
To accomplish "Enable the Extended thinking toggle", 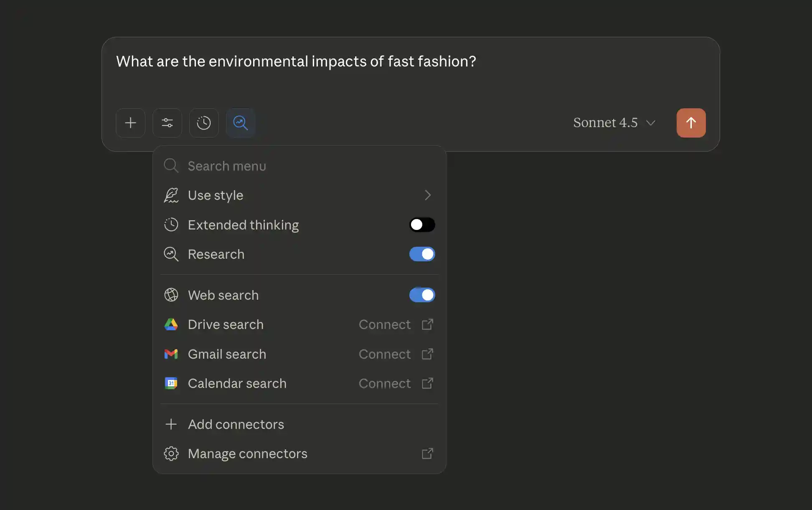I will 422,225.
